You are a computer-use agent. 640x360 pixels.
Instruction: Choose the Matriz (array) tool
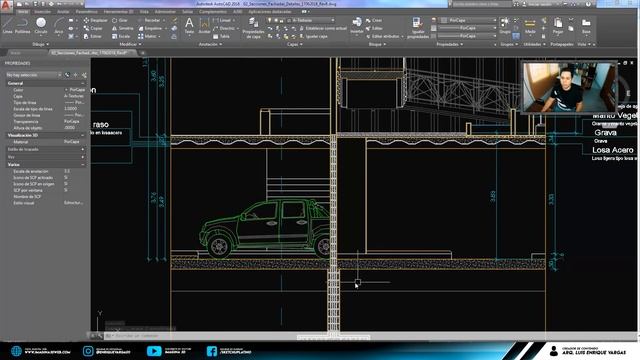point(147,36)
